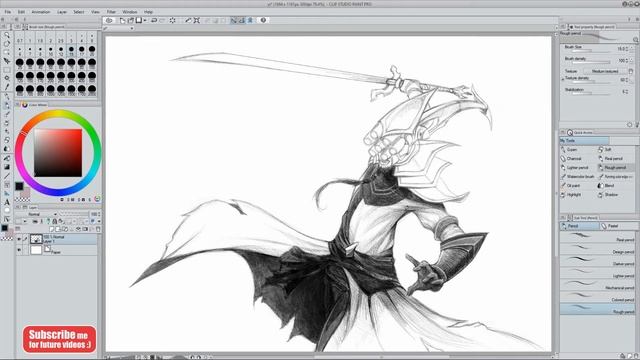Select brush size preset 15
The width and height of the screenshot is (640, 360).
71,51
